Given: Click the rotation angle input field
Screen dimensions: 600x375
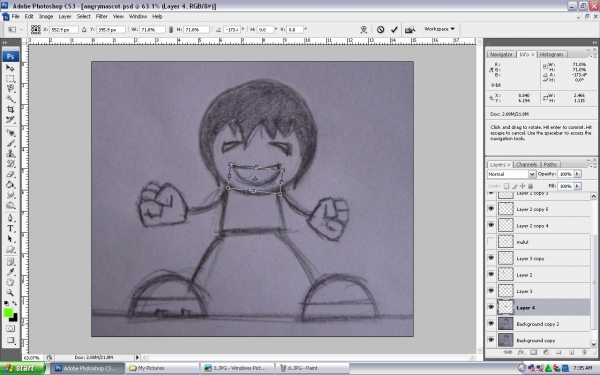Looking at the screenshot, I should pos(232,29).
